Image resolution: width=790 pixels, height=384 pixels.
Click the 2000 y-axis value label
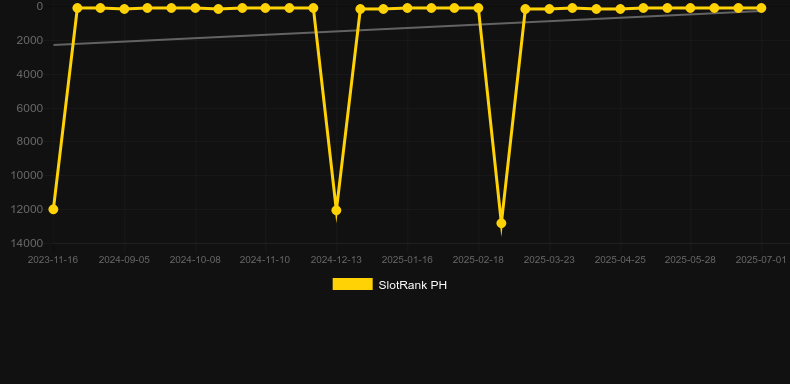point(30,40)
